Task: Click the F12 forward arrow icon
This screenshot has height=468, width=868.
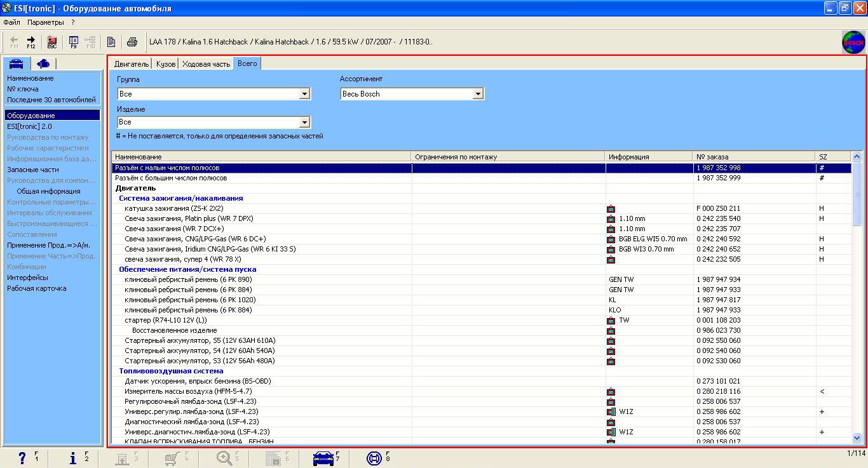Action: pos(31,42)
